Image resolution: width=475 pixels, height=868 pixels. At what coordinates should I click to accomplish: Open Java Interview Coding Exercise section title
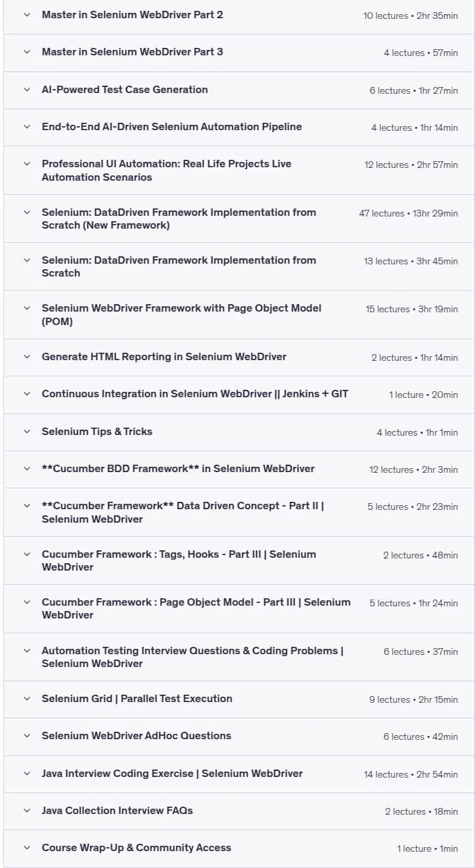pyautogui.click(x=172, y=774)
